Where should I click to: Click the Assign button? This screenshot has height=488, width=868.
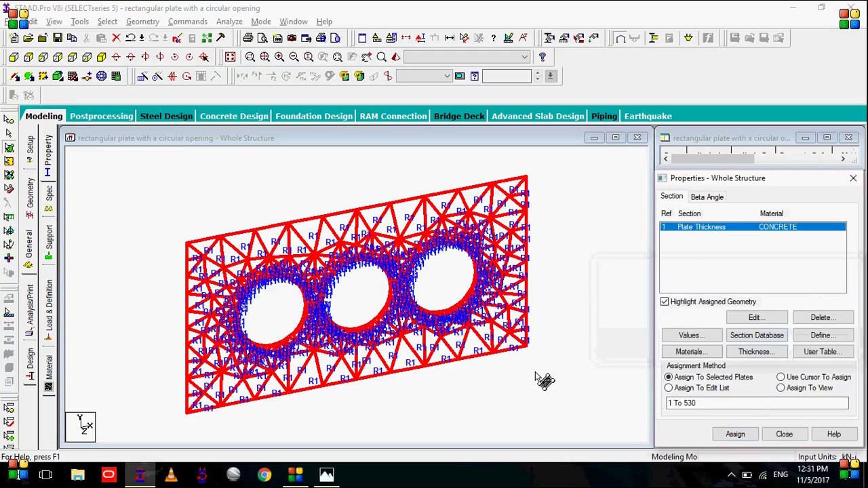[735, 434]
